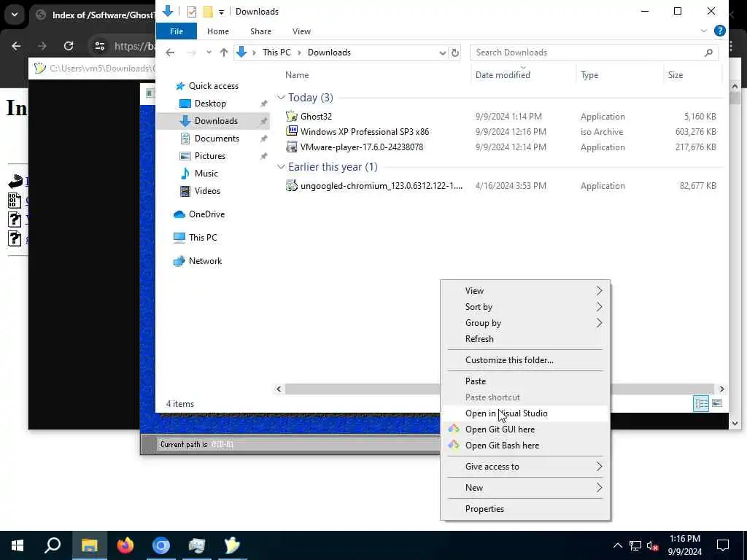This screenshot has height=560, width=747.
Task: Select OneDrive in navigation pane
Action: pyautogui.click(x=206, y=214)
